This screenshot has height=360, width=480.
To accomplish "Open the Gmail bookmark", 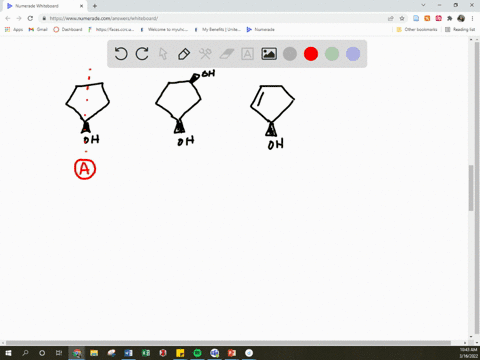I will (x=38, y=29).
